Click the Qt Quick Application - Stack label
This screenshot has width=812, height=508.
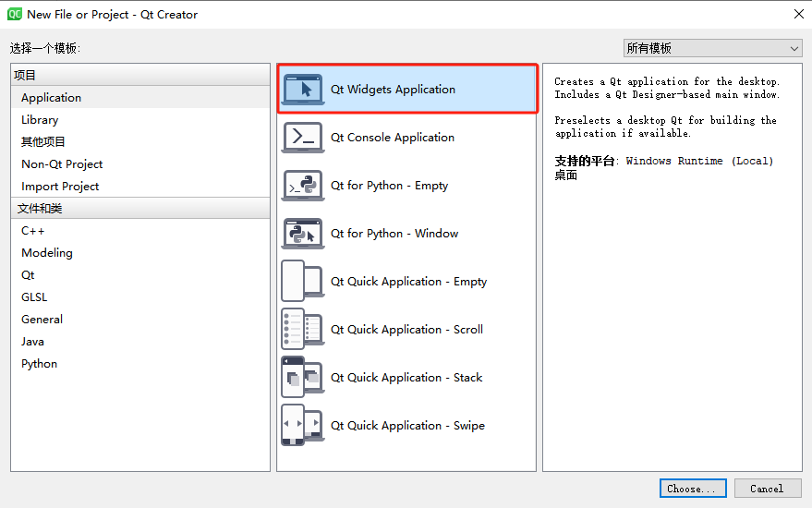(406, 378)
